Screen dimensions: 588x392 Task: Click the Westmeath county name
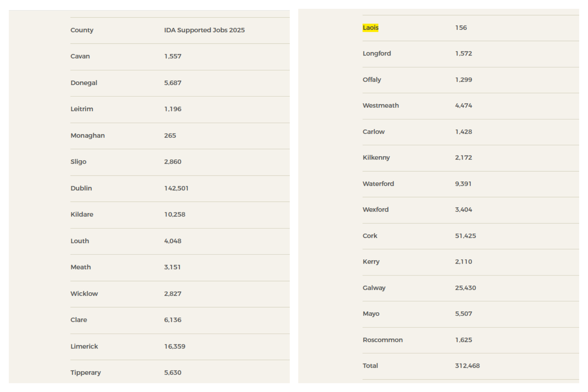pyautogui.click(x=381, y=106)
